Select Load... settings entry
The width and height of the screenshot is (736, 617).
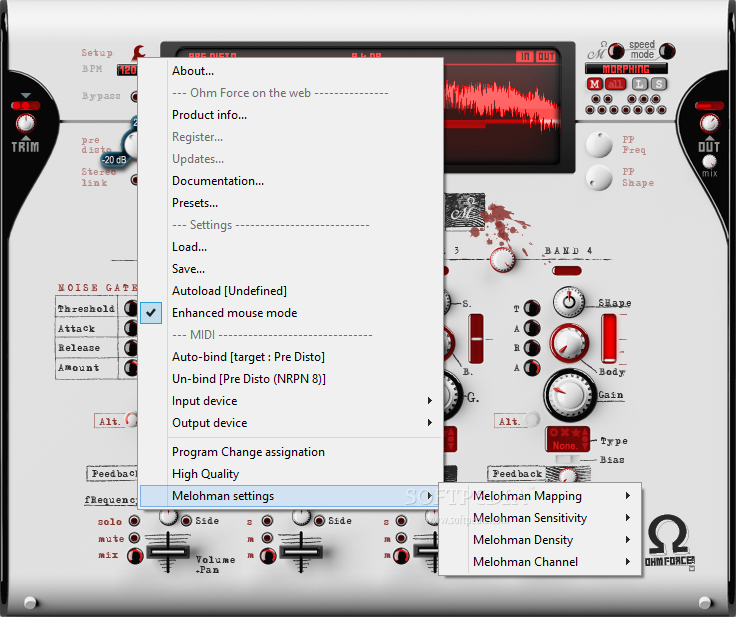[292, 247]
